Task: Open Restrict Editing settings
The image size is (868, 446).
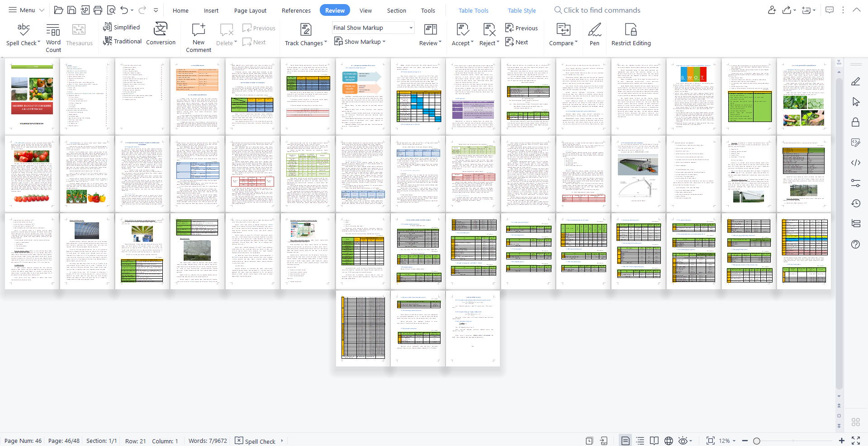Action: [x=631, y=35]
